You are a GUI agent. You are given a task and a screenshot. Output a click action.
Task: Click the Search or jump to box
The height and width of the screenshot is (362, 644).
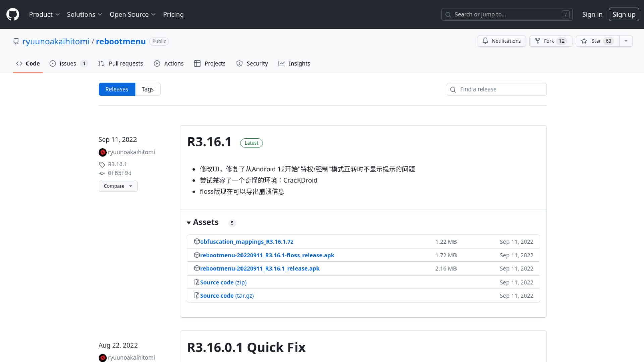(x=506, y=14)
